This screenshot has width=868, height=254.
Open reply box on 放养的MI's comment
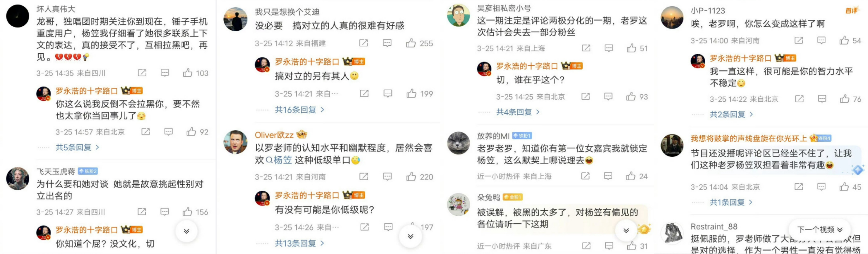coord(608,176)
